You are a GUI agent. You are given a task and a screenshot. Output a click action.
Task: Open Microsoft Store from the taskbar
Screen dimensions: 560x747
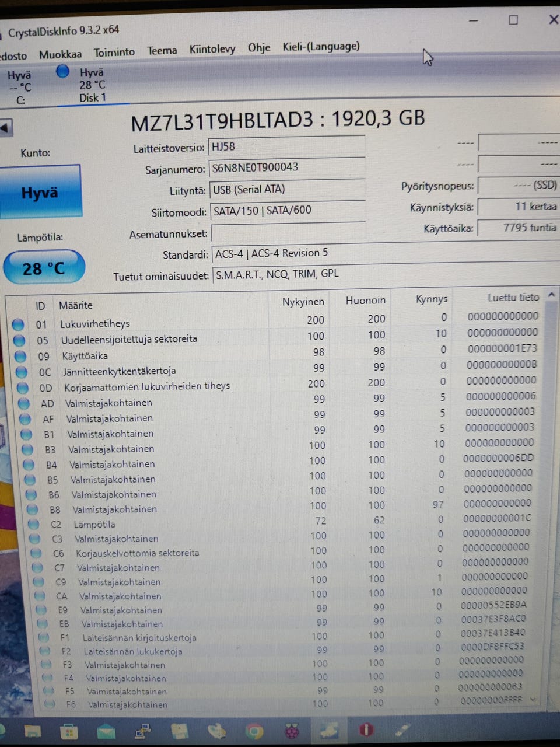click(69, 731)
